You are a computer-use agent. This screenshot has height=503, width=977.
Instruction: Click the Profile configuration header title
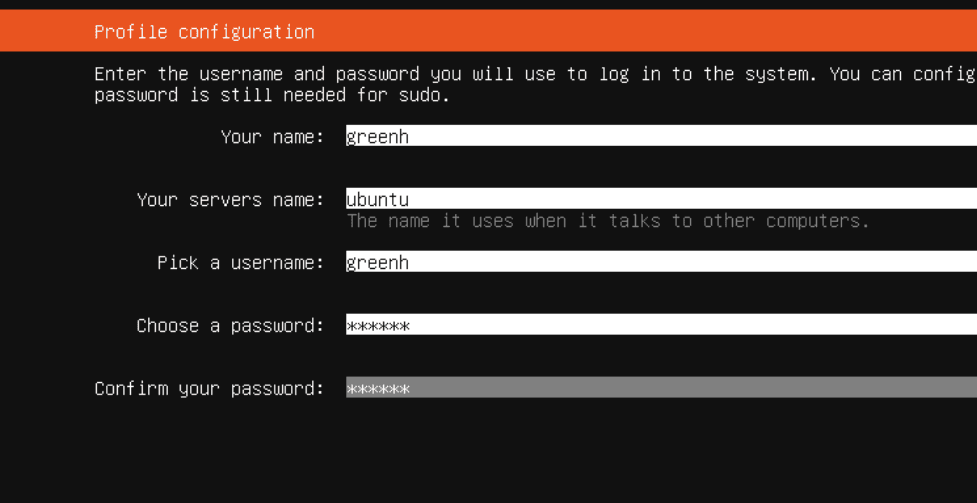pos(204,31)
